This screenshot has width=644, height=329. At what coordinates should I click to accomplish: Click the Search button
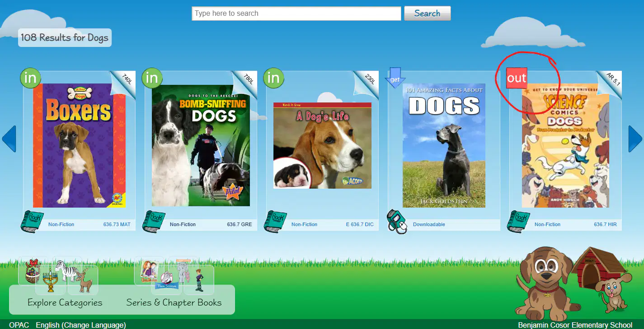click(427, 14)
